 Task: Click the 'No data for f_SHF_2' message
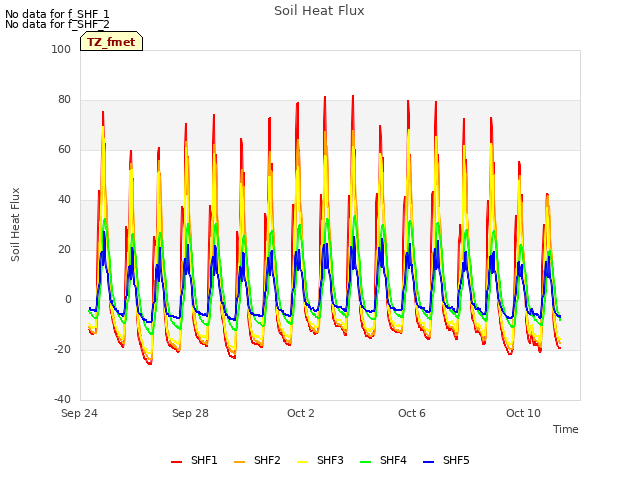57,24
